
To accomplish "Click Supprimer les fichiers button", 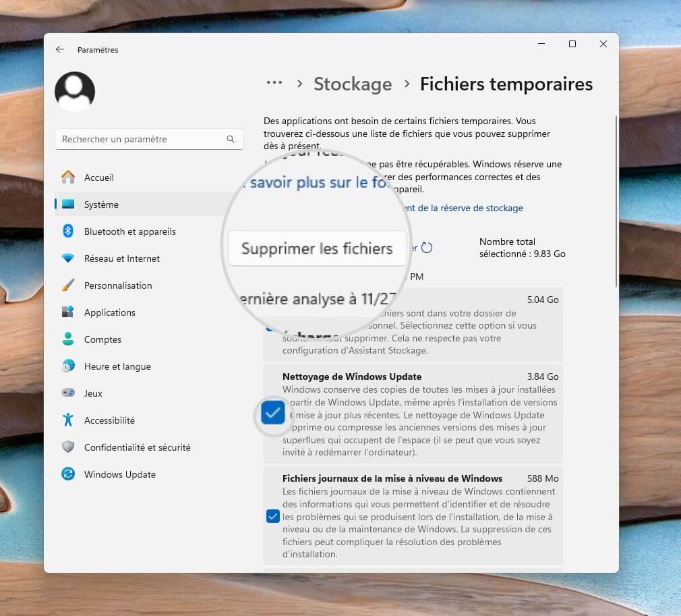I will (317, 249).
